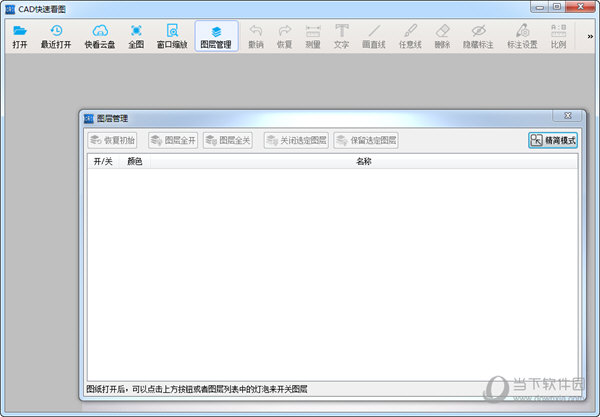Select the 测量 measure tool
Image resolution: width=600 pixels, height=417 pixels.
click(313, 37)
